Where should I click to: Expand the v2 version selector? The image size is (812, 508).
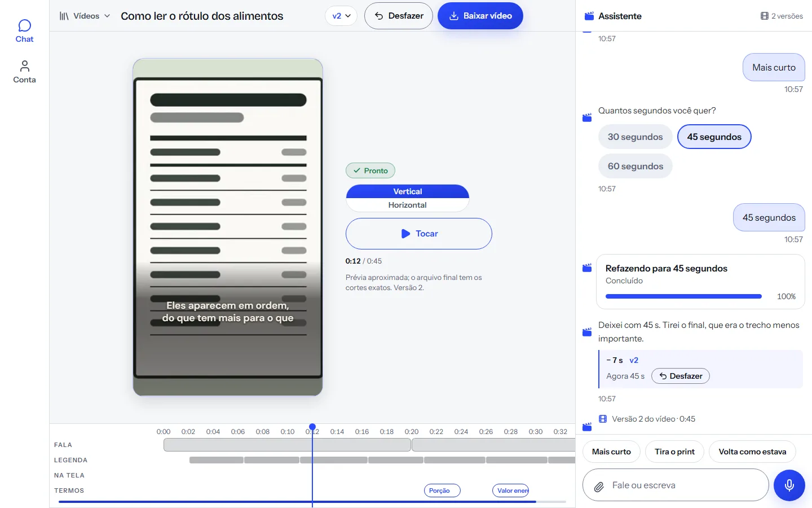(x=341, y=16)
